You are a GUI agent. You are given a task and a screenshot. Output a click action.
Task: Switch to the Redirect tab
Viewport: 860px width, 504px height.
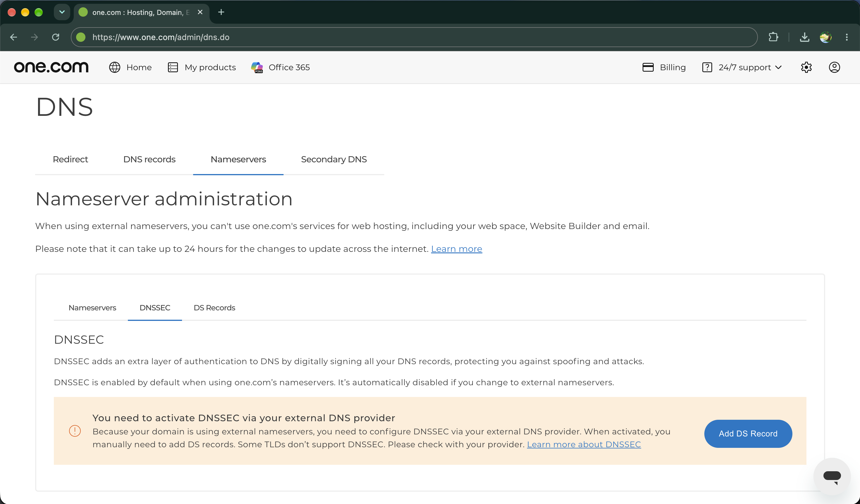(70, 159)
